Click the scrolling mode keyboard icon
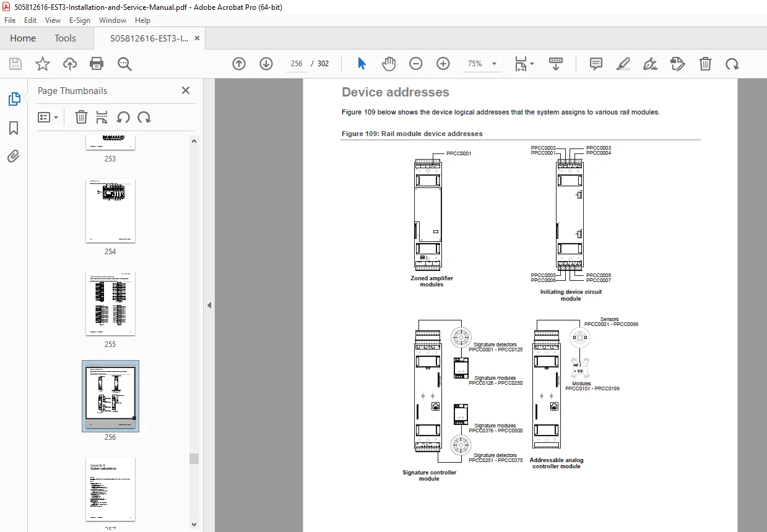767x532 pixels. pos(556,64)
